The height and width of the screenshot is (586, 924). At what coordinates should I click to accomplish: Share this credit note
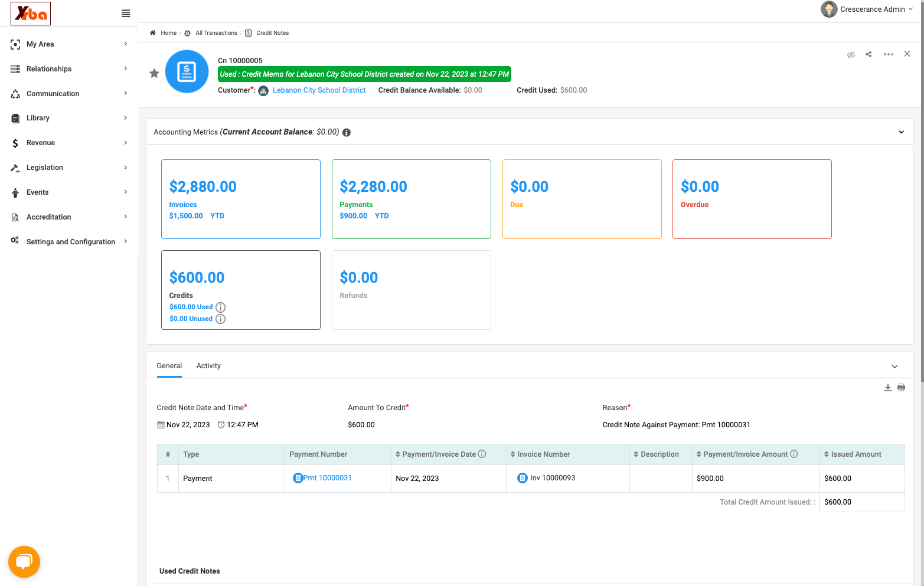click(x=869, y=54)
